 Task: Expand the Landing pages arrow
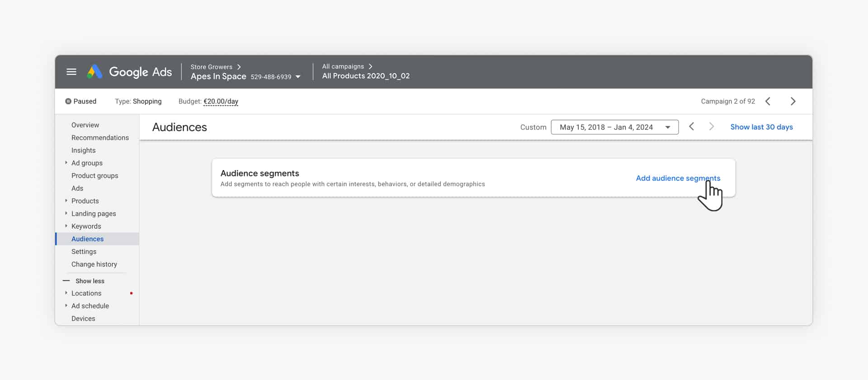pos(66,214)
